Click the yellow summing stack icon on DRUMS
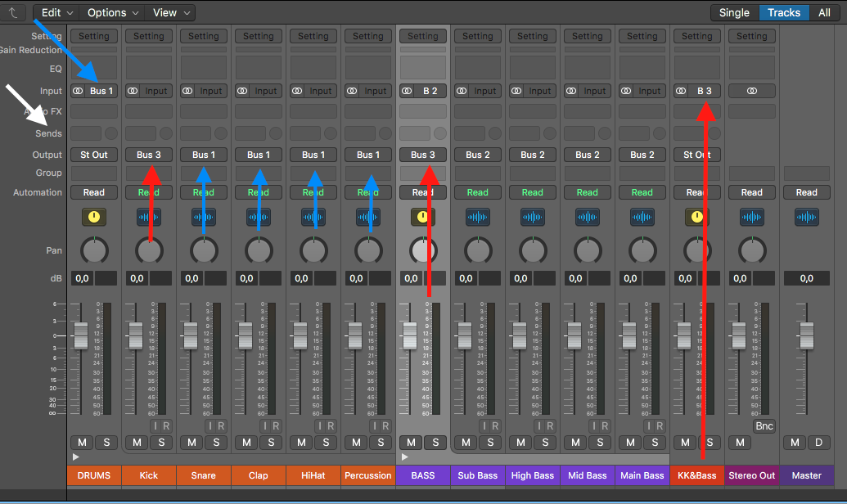Image resolution: width=847 pixels, height=504 pixels. [x=94, y=217]
